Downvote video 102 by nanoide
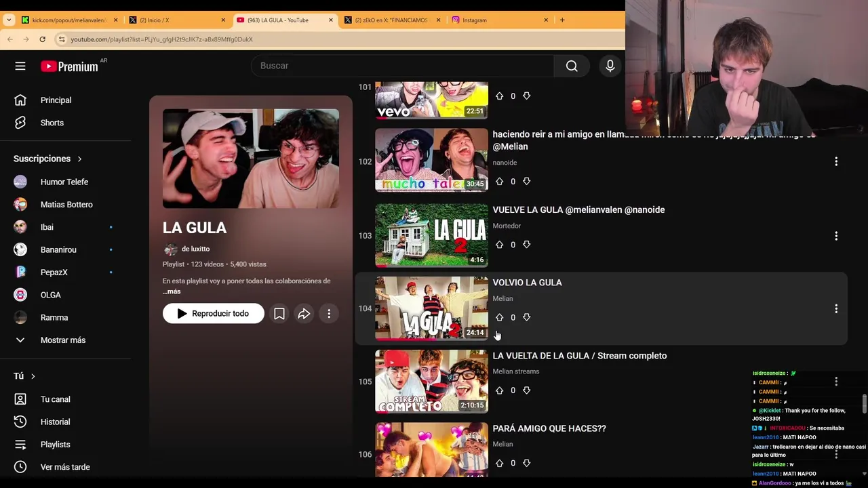The height and width of the screenshot is (488, 868). 526,182
